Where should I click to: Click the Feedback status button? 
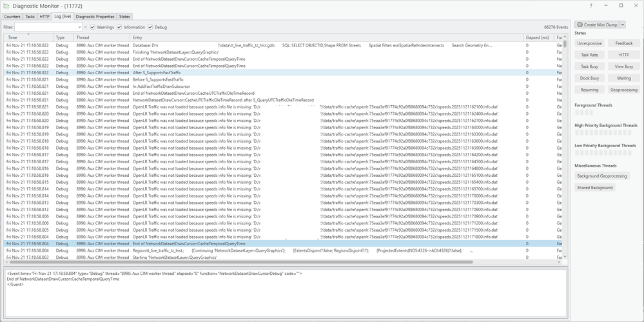624,43
